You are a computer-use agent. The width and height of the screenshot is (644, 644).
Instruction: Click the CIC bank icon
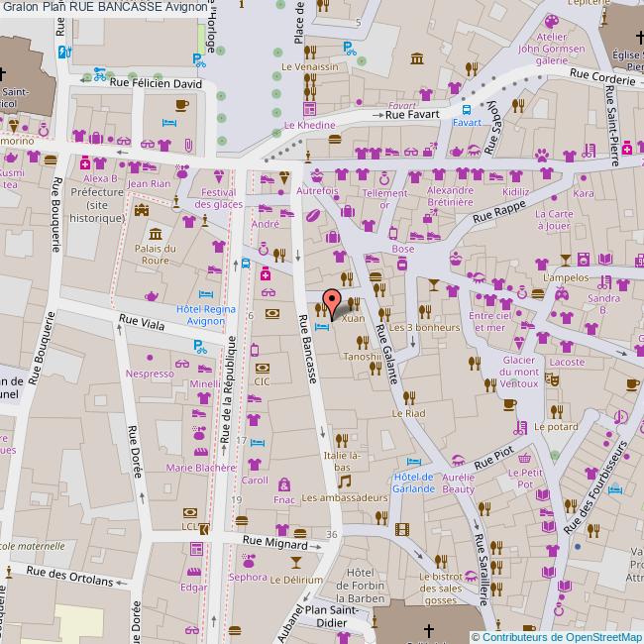click(263, 368)
